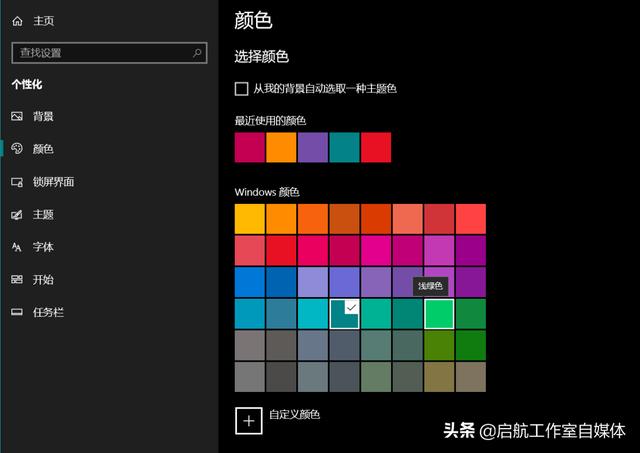Image resolution: width=640 pixels, height=453 pixels.
Task: Open the 任务栏 taskbar settings icon
Action: 17,312
